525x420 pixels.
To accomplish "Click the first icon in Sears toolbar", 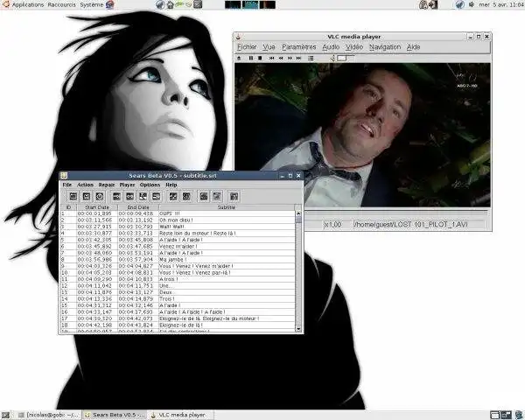I will (x=73, y=197).
